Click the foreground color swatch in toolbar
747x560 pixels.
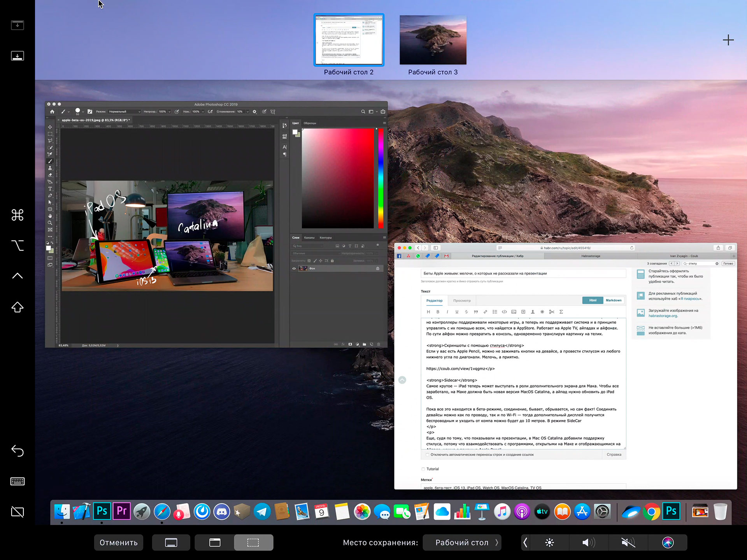click(x=49, y=248)
